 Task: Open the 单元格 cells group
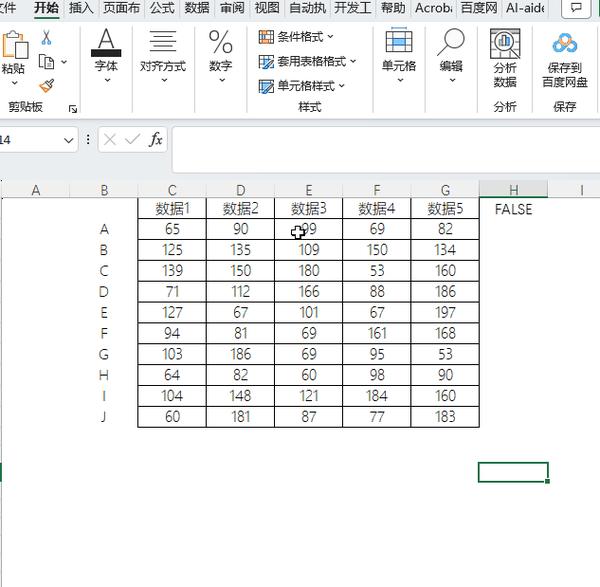coord(399,55)
